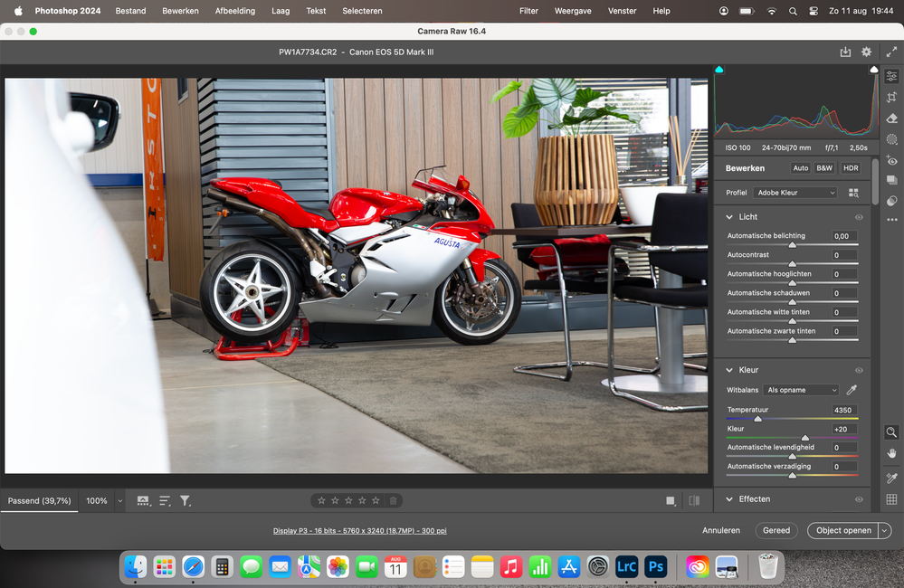Expand the Effecten section
Screen dimensions: 904x588
(x=729, y=499)
